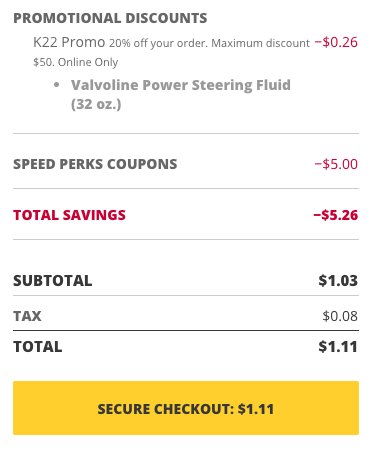Click the bullet before Valvoline item
Image resolution: width=373 pixels, height=451 pixels.
click(57, 85)
